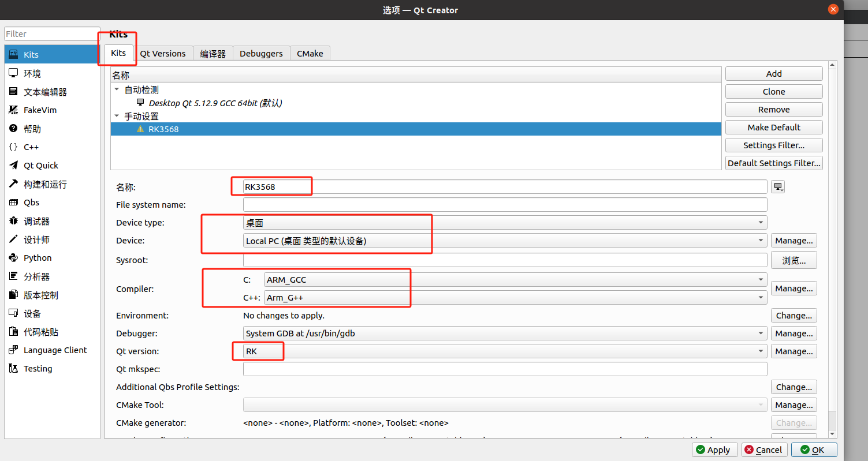Click the Sysroot input field
This screenshot has height=461, width=868.
pyautogui.click(x=505, y=260)
